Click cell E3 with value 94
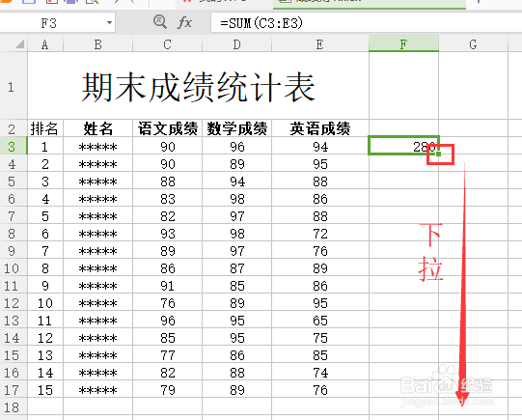Viewport: 522px width, 420px height. (320, 147)
